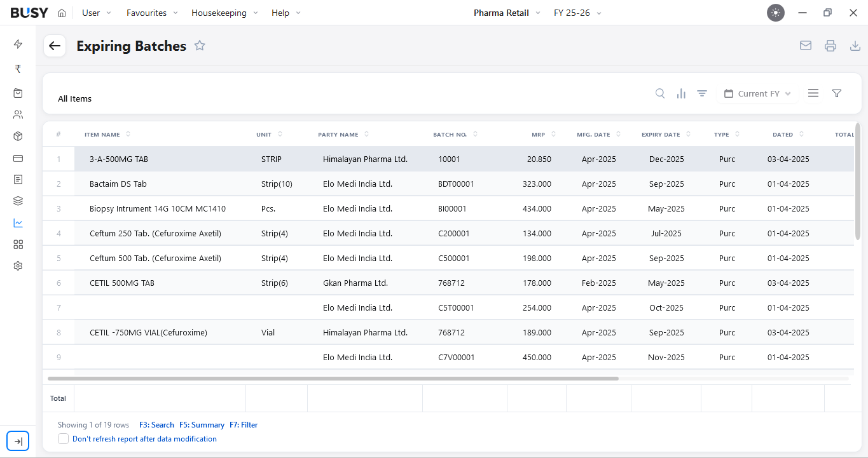Screen dimensions: 868x458
Task: Print the Expiring Batches report
Action: tap(830, 46)
